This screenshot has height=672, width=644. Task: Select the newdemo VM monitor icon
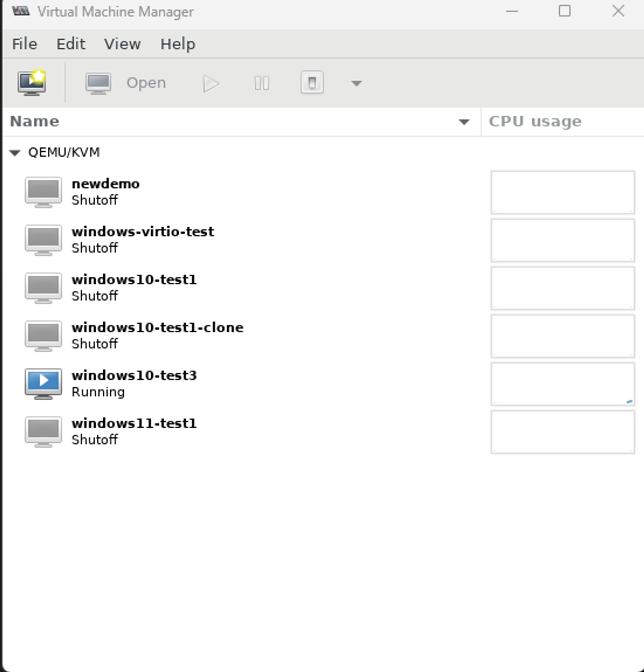43,192
